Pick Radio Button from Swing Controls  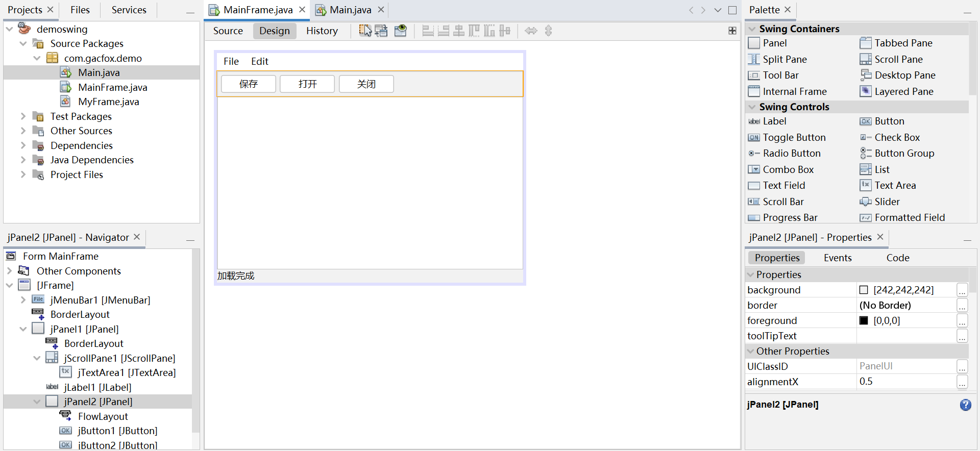tap(784, 153)
